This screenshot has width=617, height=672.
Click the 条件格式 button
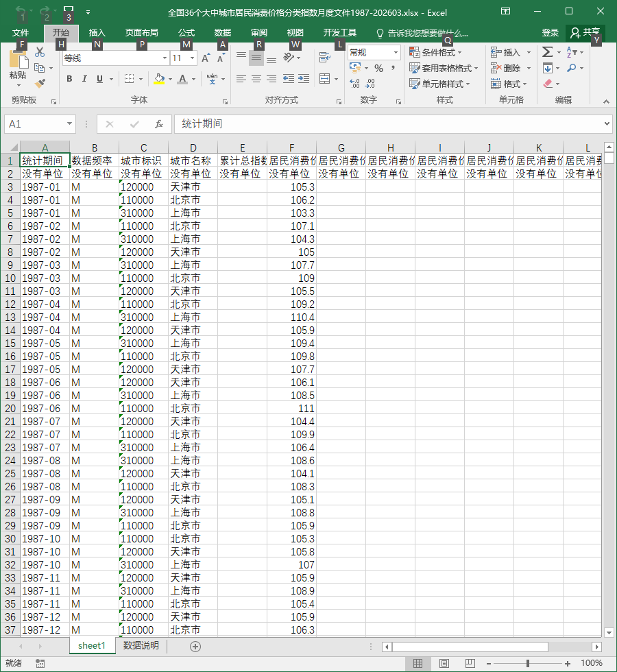(x=436, y=52)
